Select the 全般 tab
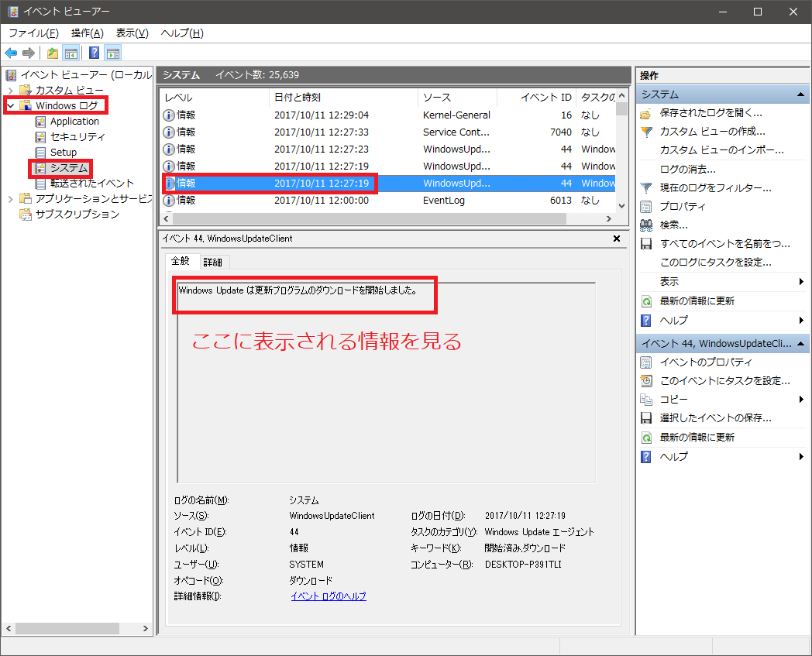 pyautogui.click(x=181, y=261)
